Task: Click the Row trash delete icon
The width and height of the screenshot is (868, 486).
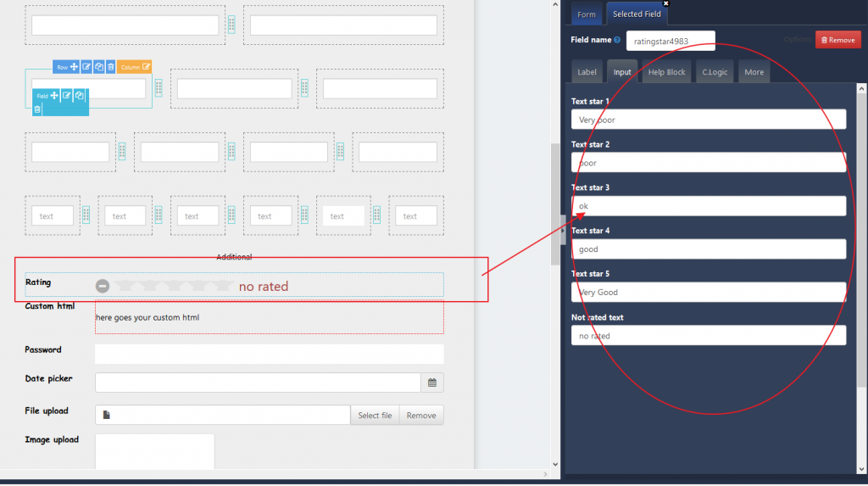Action: 110,67
